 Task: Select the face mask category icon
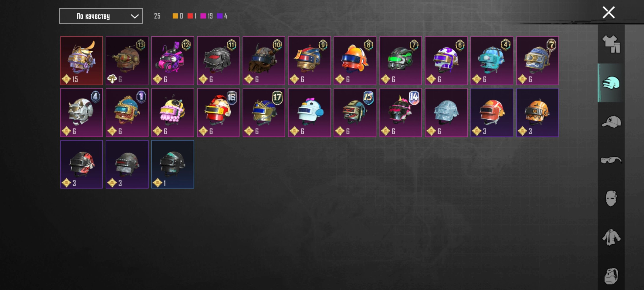(611, 198)
